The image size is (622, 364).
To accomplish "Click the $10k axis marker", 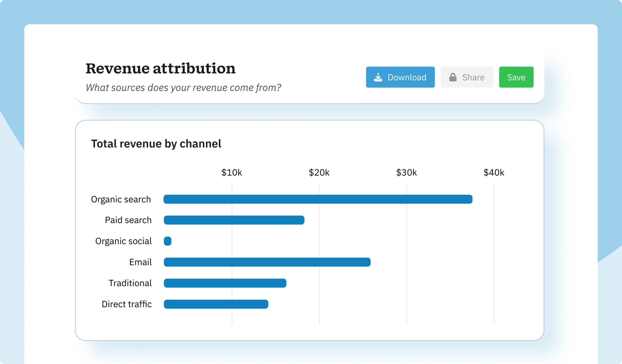I will [x=232, y=172].
